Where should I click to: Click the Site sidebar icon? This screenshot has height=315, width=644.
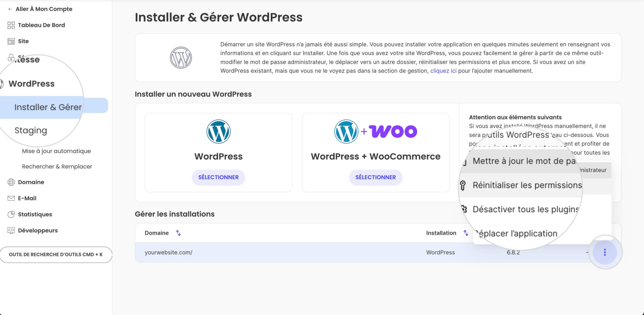coord(11,41)
